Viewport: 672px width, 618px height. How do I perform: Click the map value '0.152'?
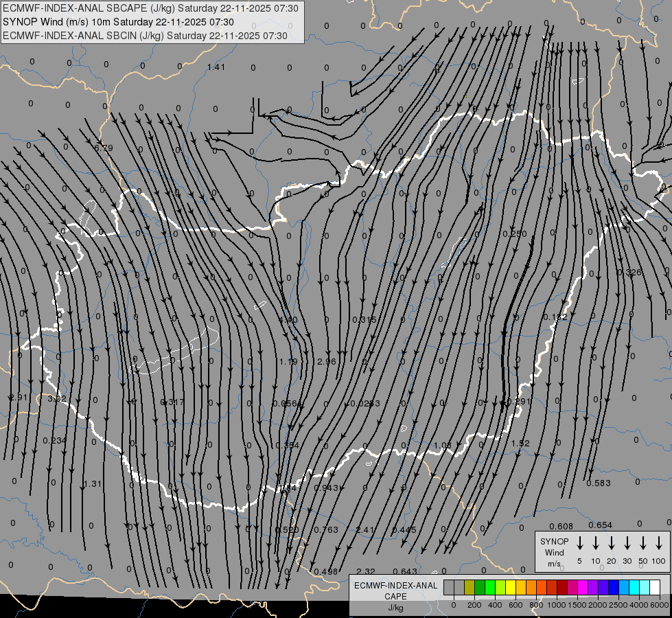(x=555, y=317)
